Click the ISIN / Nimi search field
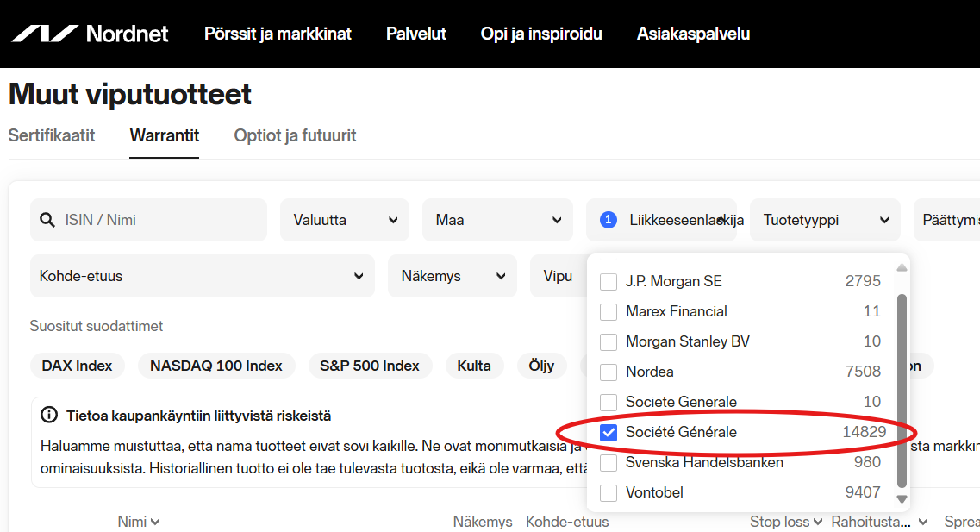The height and width of the screenshot is (532, 980). pos(147,220)
